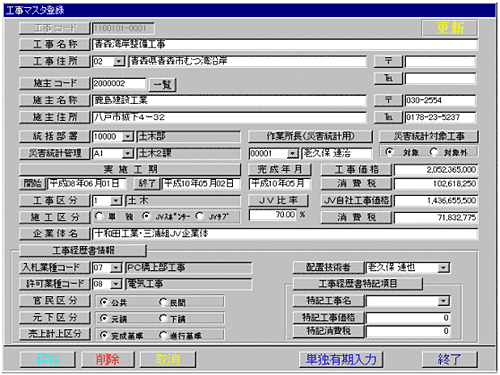Image resolution: width=500 pixels, height=375 pixels.
Task: Click the 施主住所 field
Action: click(x=229, y=117)
